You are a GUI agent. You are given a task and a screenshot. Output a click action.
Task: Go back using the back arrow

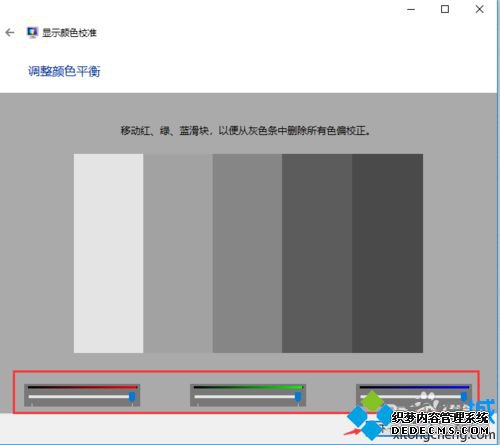pyautogui.click(x=10, y=32)
